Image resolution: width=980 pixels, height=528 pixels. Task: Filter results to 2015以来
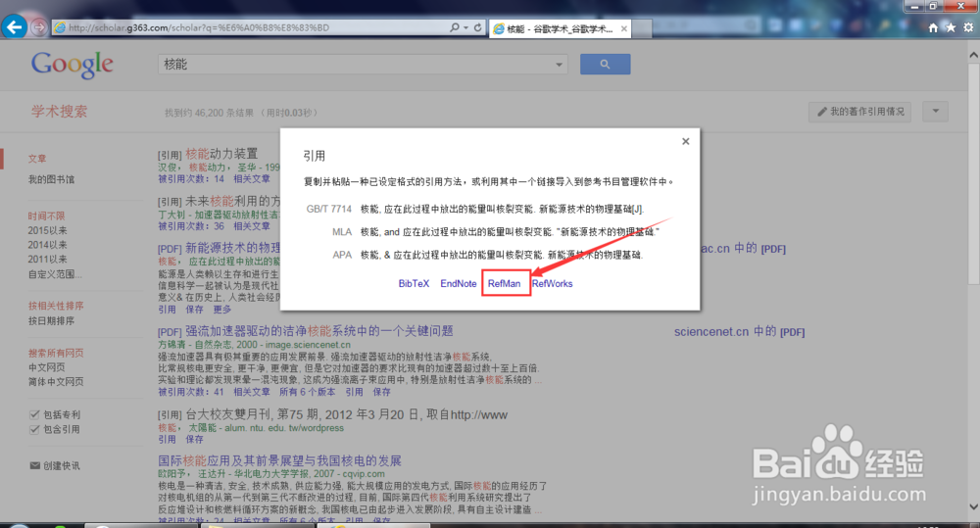click(47, 230)
